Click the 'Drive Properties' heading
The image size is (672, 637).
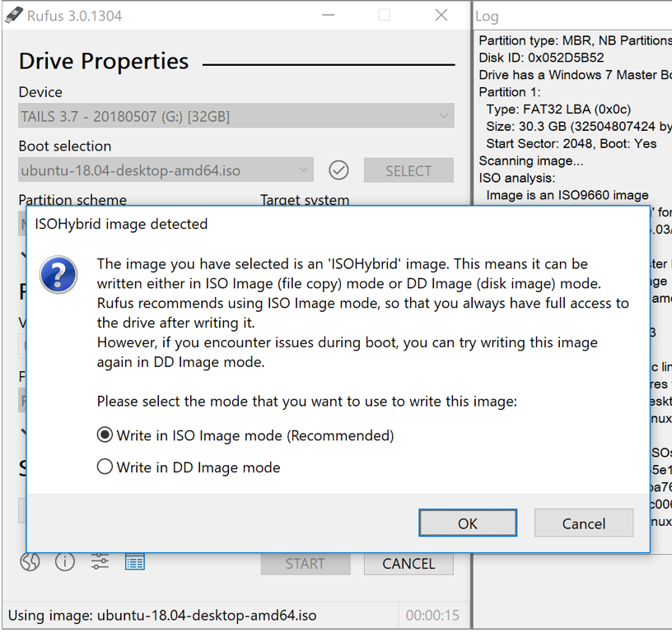(104, 61)
